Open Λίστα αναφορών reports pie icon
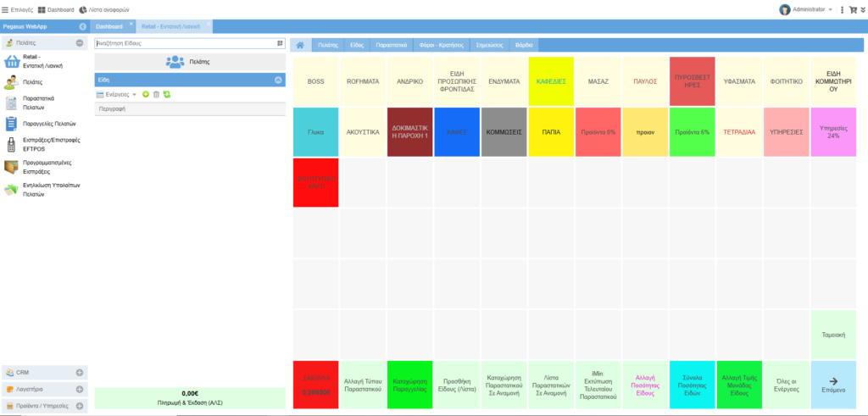Viewport: 868px width, 416px height. pyautogui.click(x=83, y=9)
